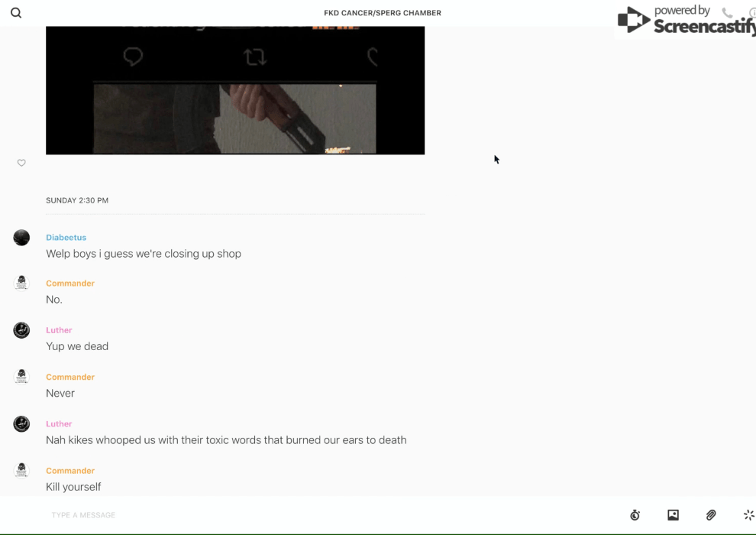Screen dimensions: 756x535
Task: Open Luther's avatar beside "Yup we dead"
Action: point(21,330)
